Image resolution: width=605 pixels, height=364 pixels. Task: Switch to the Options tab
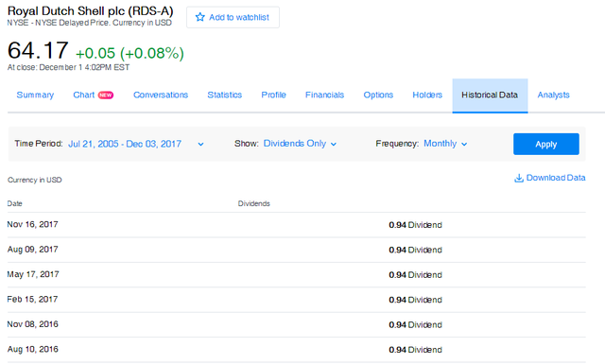pyautogui.click(x=378, y=95)
